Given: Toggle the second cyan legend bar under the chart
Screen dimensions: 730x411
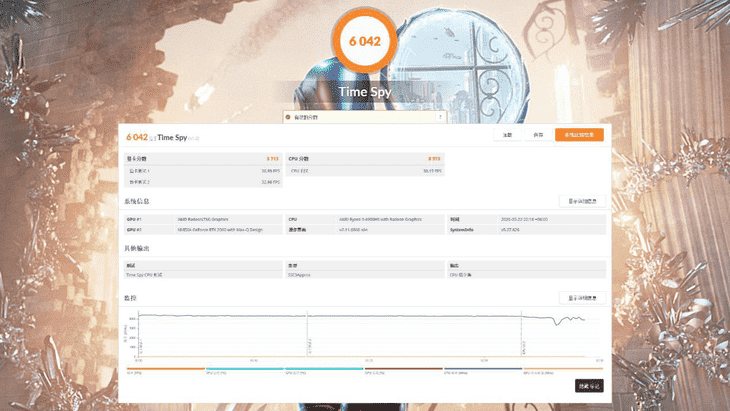Looking at the screenshot, I should (324, 369).
